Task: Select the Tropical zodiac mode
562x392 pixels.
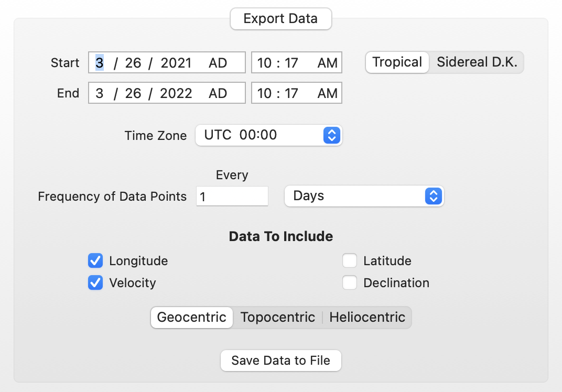Action: (x=397, y=62)
